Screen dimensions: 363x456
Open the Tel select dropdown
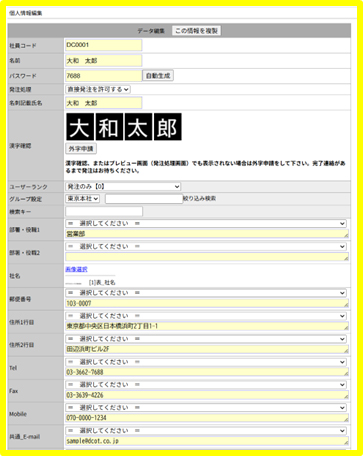206,362
